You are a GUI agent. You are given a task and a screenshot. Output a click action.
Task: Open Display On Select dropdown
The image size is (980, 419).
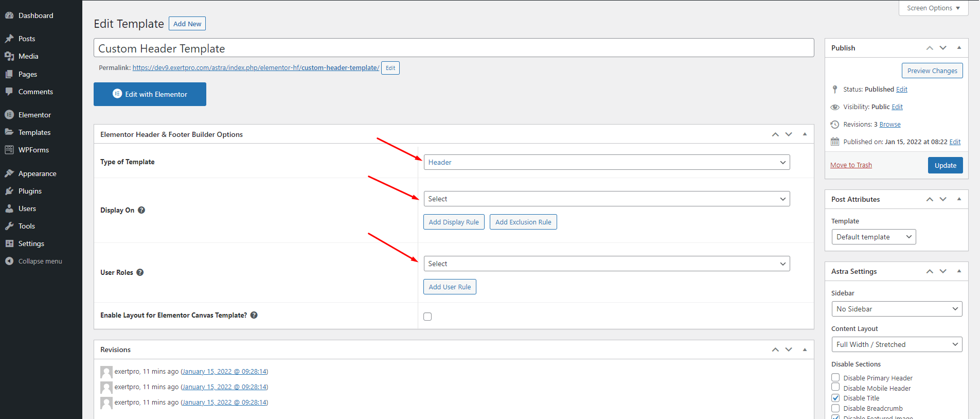click(607, 199)
